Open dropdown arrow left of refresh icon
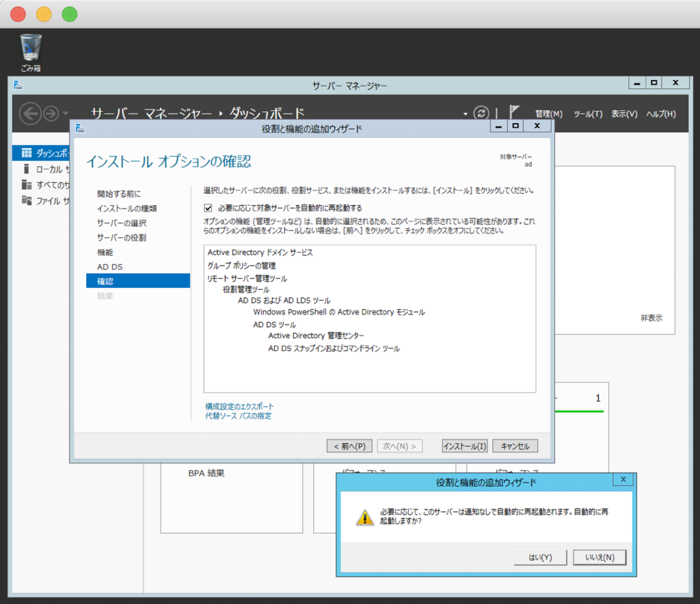700x604 pixels. [465, 114]
